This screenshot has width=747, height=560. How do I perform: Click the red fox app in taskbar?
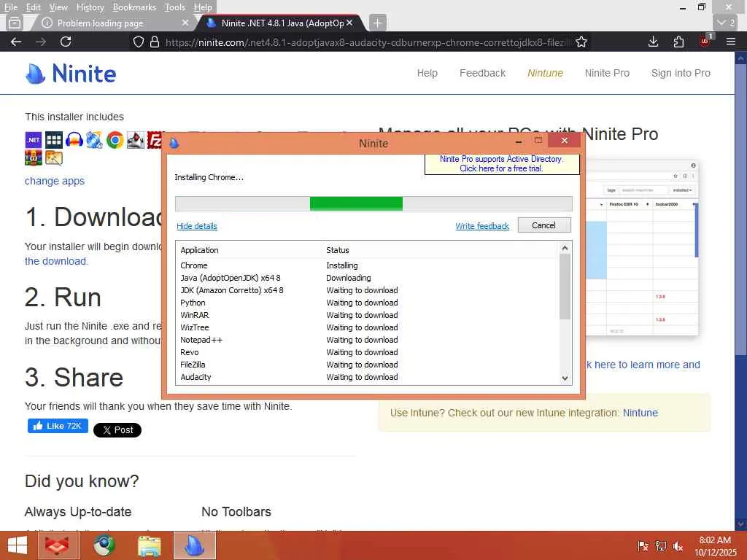[57, 545]
